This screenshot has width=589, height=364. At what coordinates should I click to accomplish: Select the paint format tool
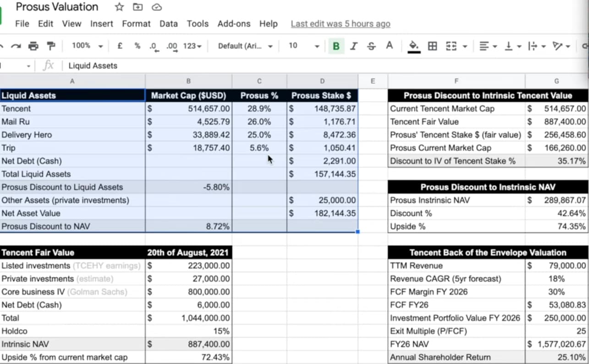51,46
